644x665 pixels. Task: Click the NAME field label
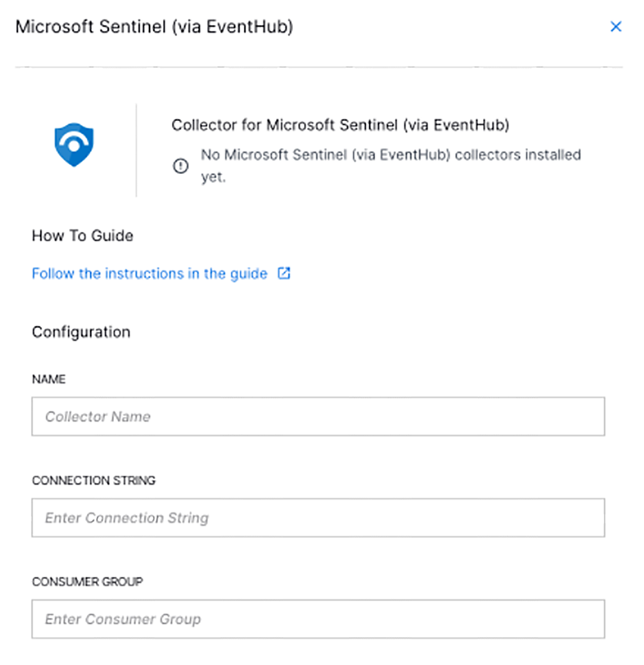(x=48, y=379)
